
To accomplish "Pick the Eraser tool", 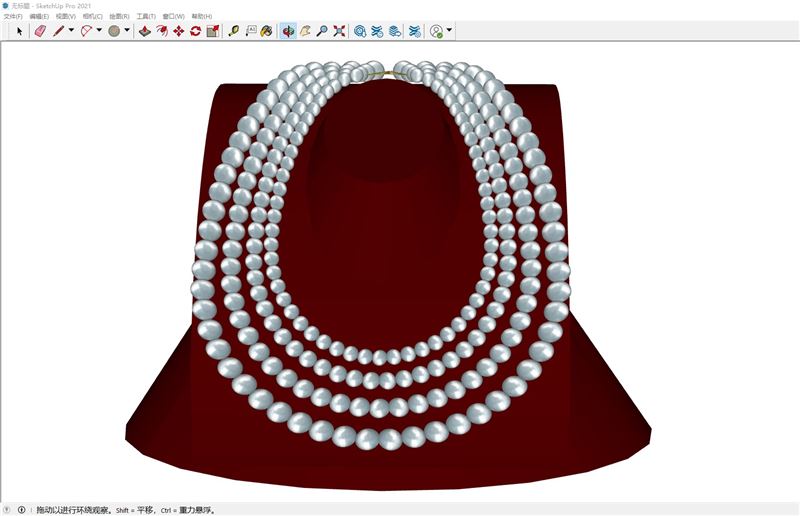I will pos(40,31).
